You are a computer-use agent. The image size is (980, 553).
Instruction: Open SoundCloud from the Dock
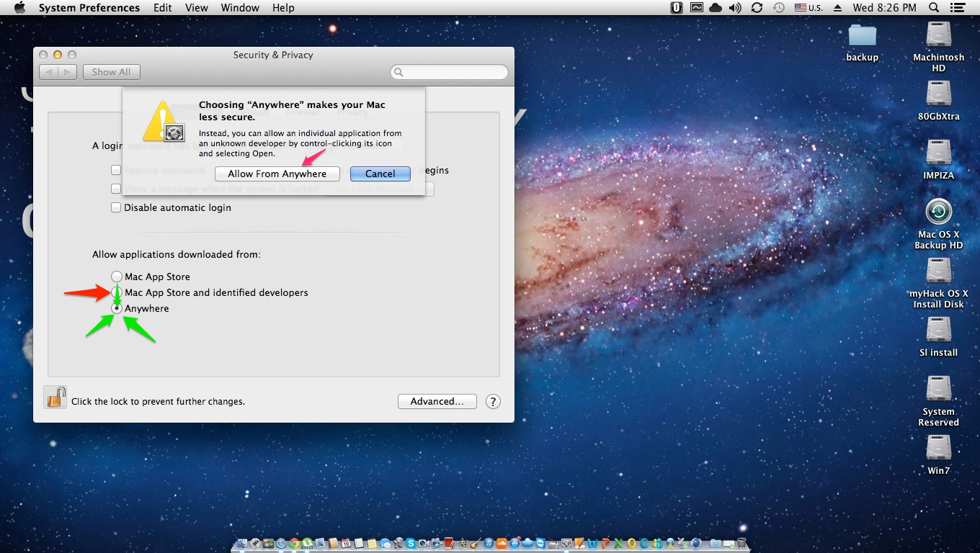click(502, 543)
